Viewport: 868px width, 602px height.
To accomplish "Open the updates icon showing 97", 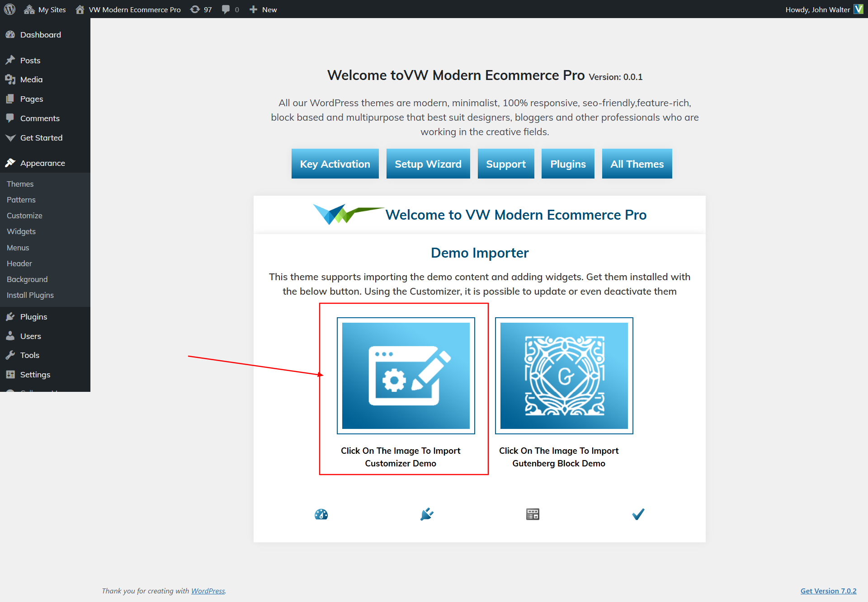I will 195,9.
